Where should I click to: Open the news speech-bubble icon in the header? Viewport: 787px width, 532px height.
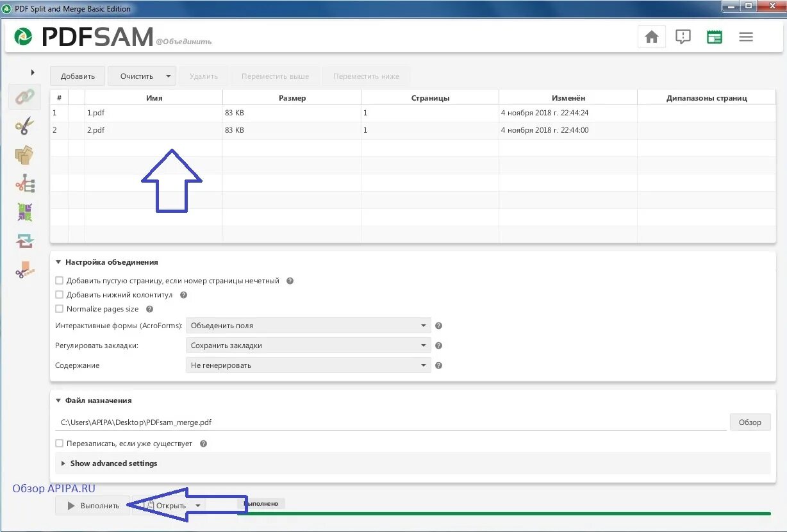click(683, 37)
